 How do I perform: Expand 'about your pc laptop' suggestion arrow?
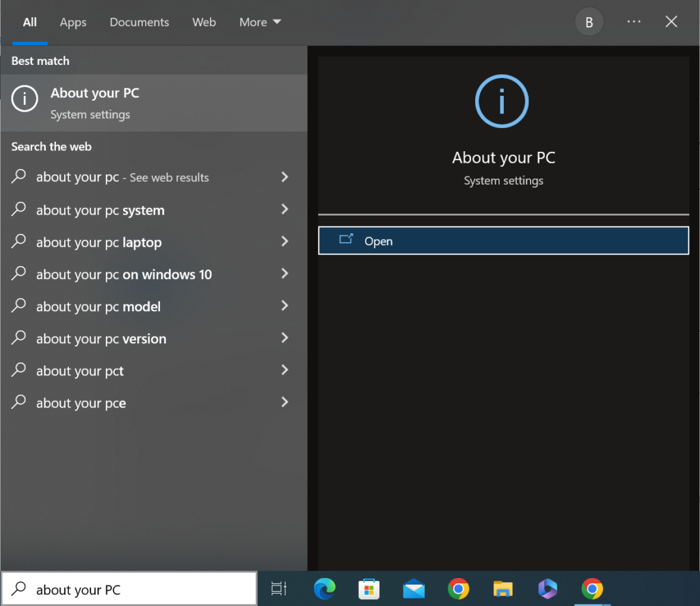tap(285, 242)
